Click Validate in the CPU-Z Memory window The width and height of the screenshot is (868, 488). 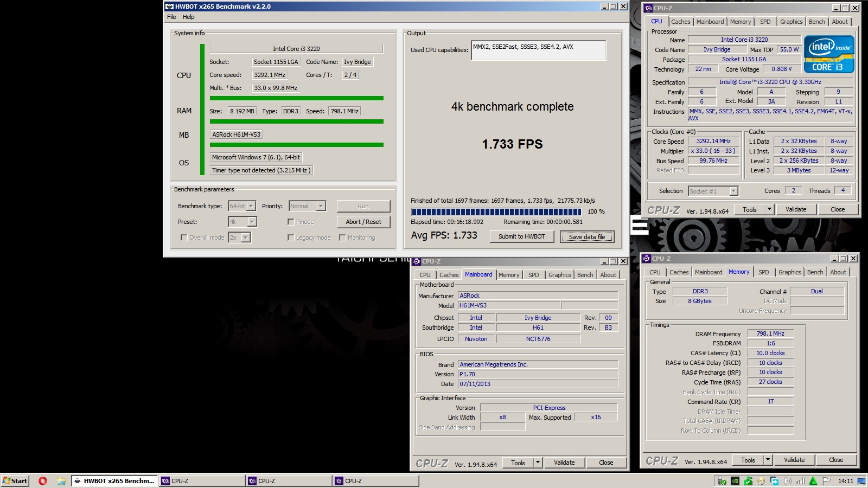tap(794, 460)
